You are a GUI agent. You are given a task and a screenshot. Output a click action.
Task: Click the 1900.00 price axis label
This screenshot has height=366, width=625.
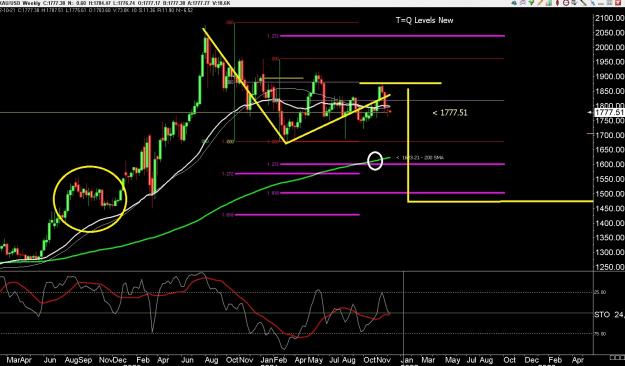[609, 77]
